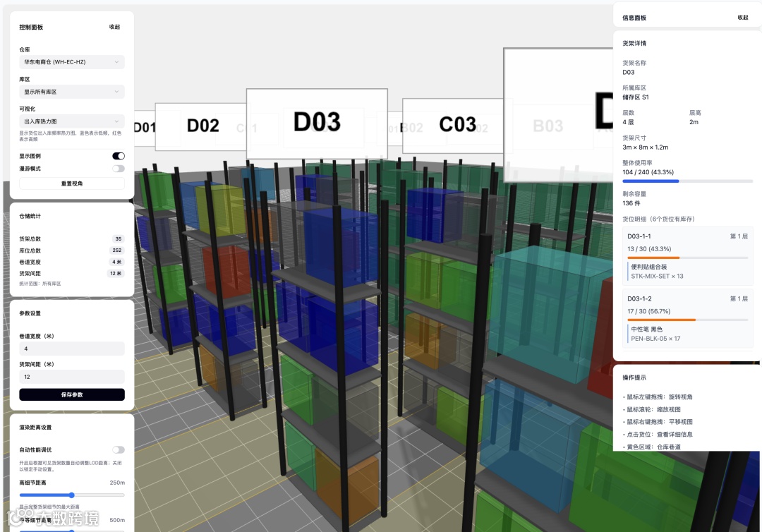Viewport: 762px width, 532px height.
Task: Click the text STK-MIX-SET × 13
Action: point(657,276)
